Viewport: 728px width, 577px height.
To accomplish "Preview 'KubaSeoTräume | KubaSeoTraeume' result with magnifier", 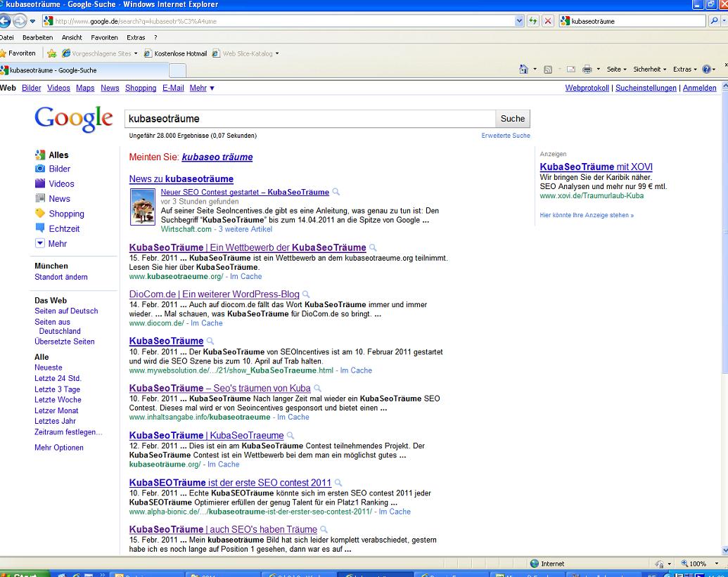I will 290,436.
